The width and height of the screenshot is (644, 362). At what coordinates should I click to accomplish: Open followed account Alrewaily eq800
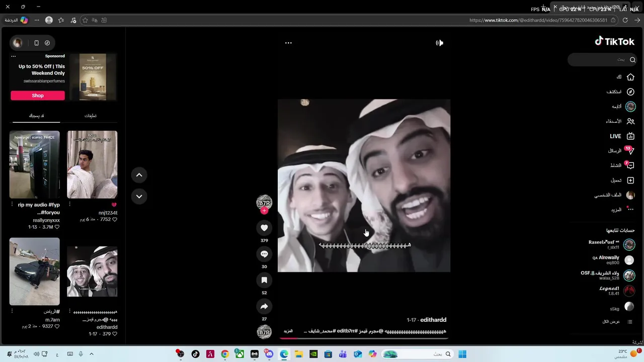point(613,260)
